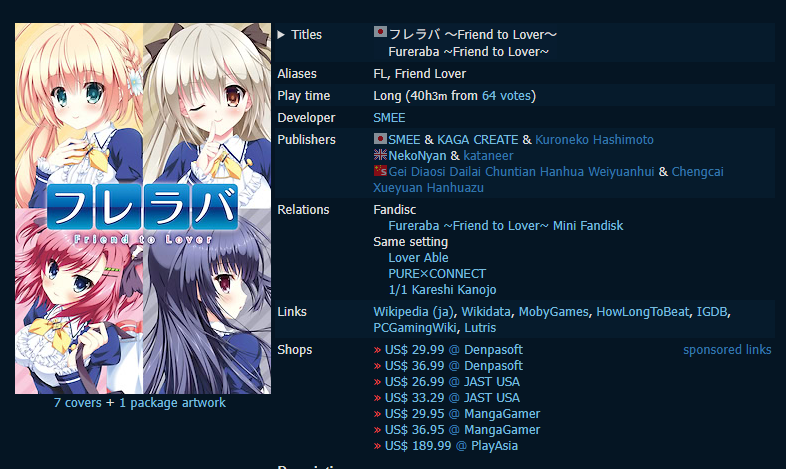
Task: Click the red arrow before US$ 29.95 MangaGamer
Action: coord(377,414)
